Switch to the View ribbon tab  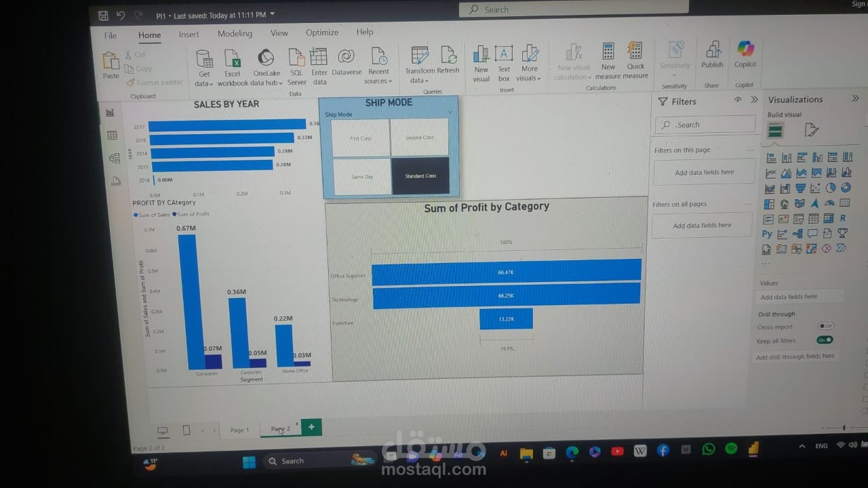coord(279,33)
